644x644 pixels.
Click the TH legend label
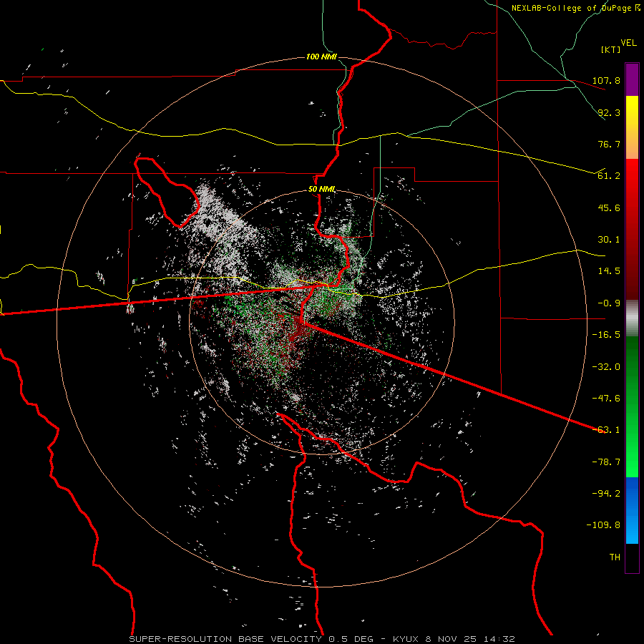tap(615, 557)
